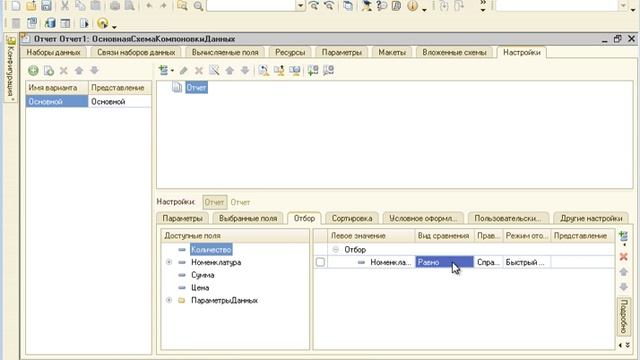
Task: Click the Paste clipboard icon
Action: click(96, 5)
